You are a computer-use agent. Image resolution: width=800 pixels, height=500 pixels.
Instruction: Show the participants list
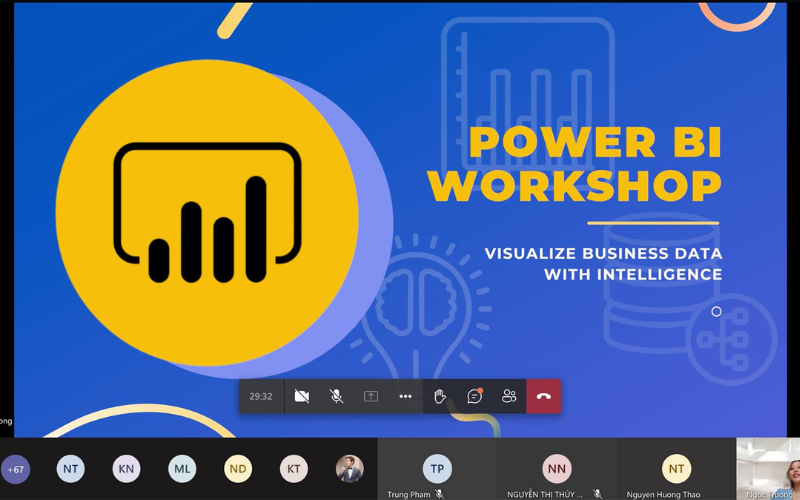[x=509, y=396]
